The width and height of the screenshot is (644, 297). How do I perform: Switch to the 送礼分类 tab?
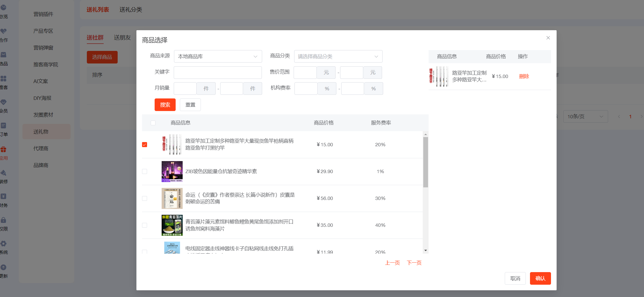[131, 10]
